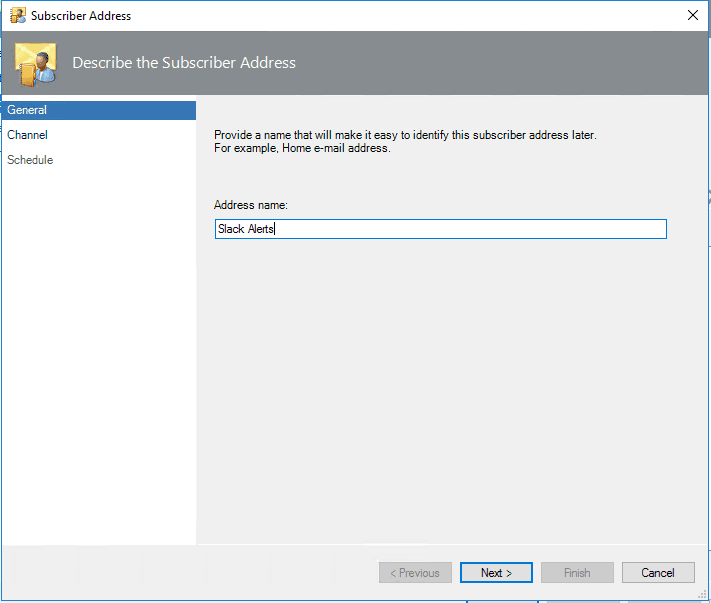Click the 'For example, Home e-mail address' line

coord(302,148)
